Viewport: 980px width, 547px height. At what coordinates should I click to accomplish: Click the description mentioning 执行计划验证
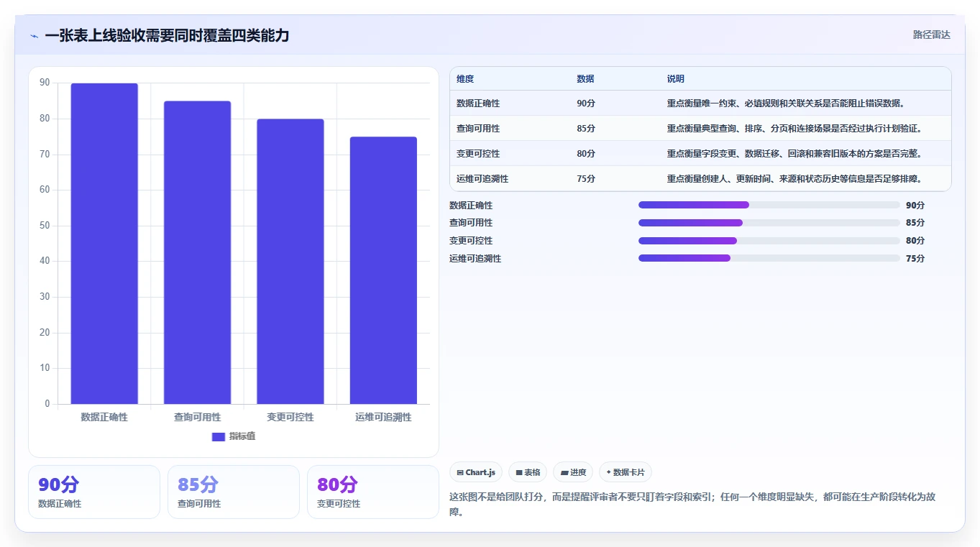coord(794,129)
